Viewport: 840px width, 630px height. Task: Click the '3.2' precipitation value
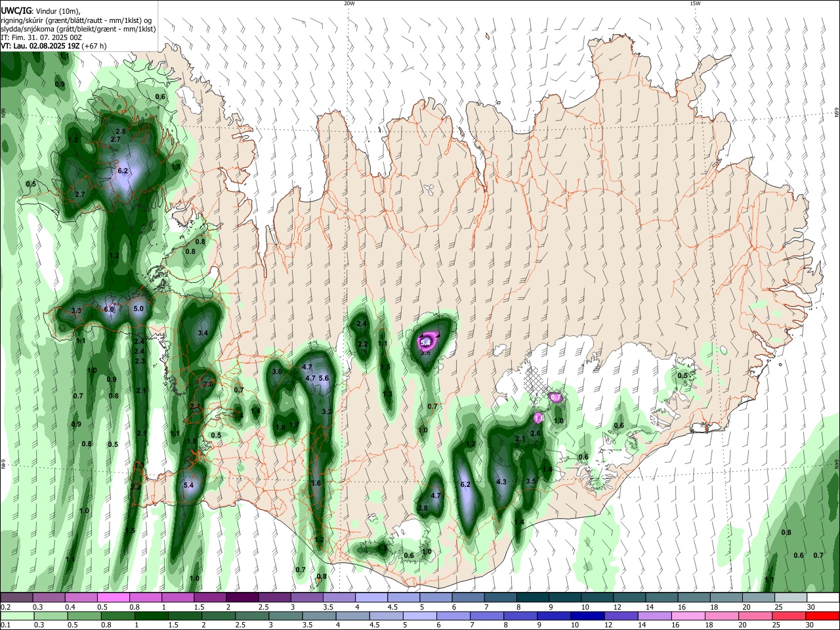click(327, 412)
